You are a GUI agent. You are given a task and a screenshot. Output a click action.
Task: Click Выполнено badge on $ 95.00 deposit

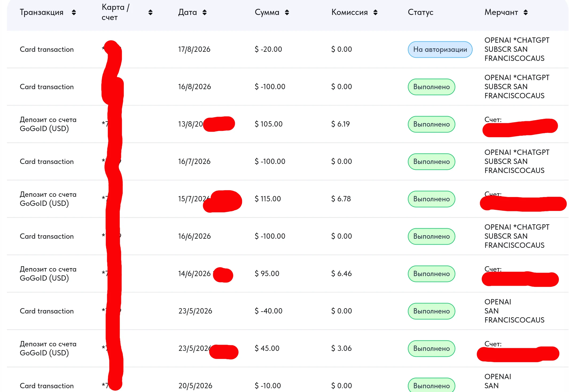[x=431, y=274]
